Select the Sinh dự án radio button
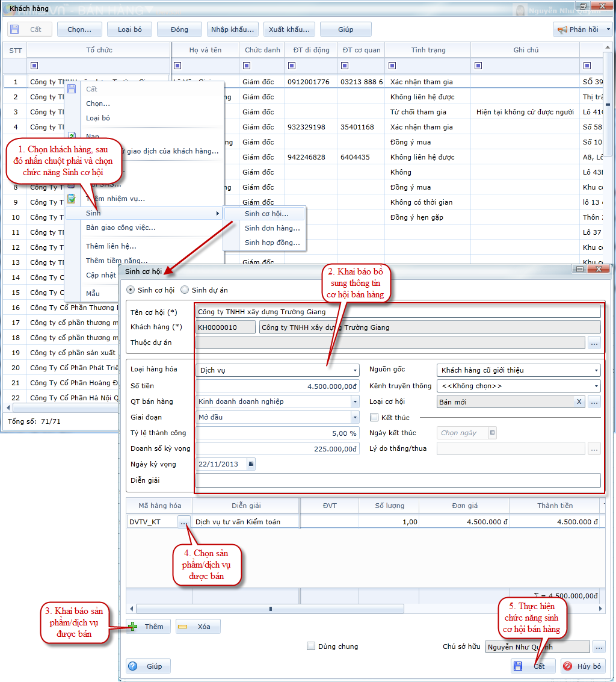616x682 pixels. click(x=185, y=290)
